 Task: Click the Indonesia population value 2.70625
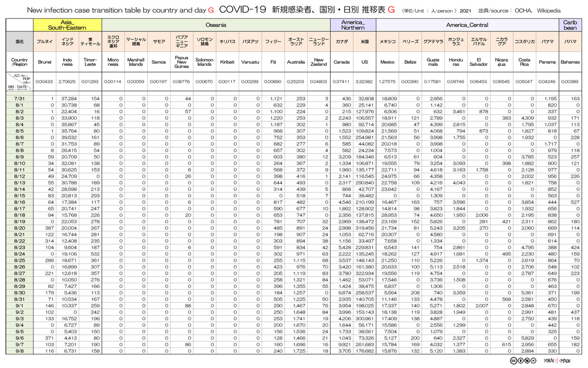click(x=68, y=81)
